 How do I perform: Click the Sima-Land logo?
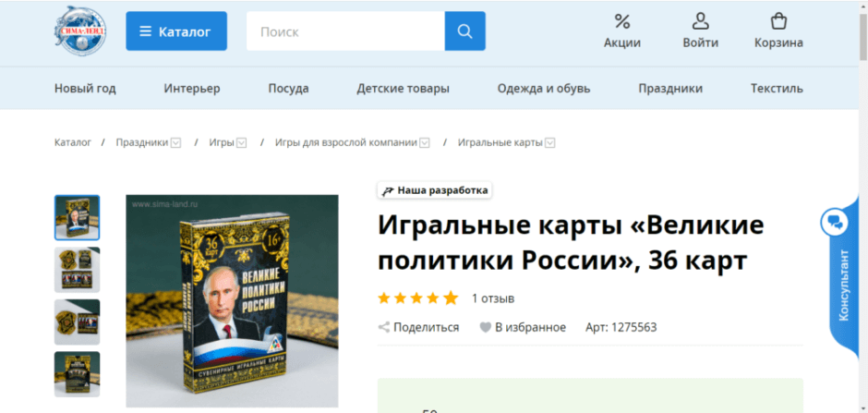coord(80,30)
